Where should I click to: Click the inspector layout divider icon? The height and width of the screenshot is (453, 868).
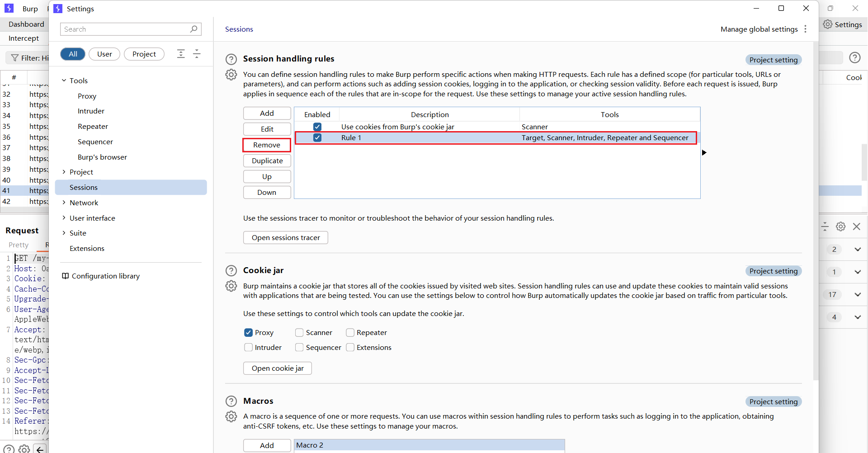click(825, 226)
